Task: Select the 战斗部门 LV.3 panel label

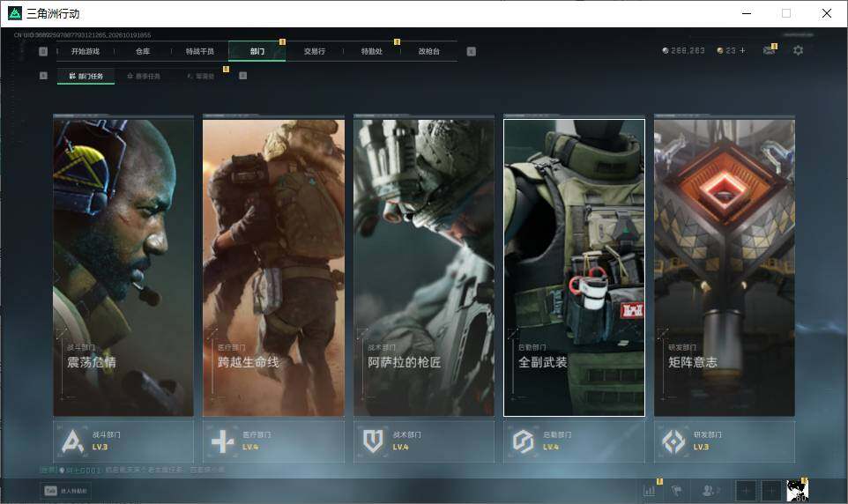Action: (107, 441)
